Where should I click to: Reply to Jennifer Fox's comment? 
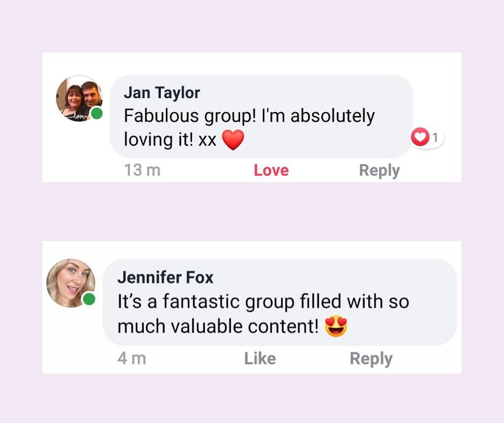[371, 359]
